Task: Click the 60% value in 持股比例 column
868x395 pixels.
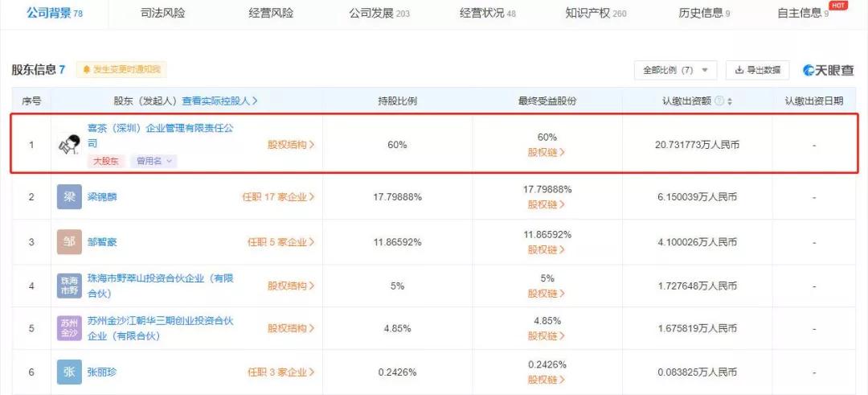Action: (398, 145)
